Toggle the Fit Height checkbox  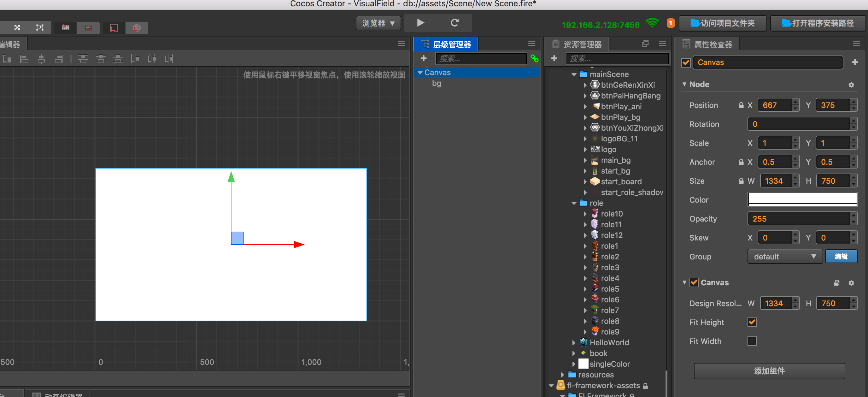pyautogui.click(x=752, y=322)
